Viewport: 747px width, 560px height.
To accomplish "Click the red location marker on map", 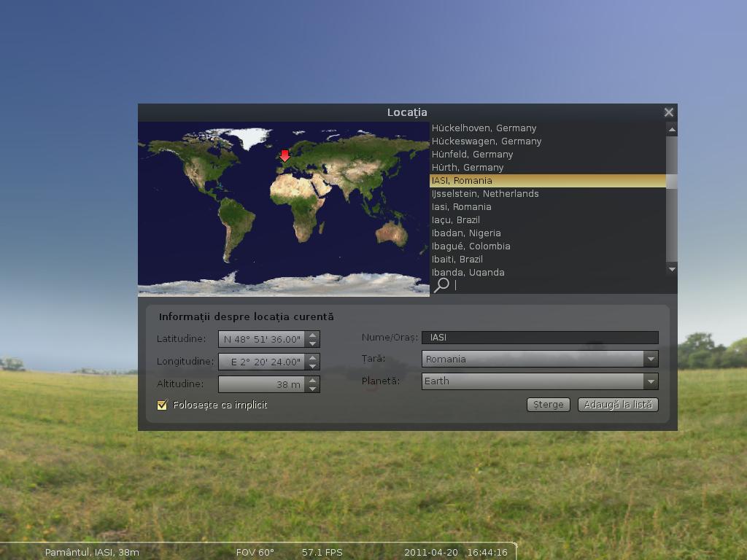I will 285,156.
